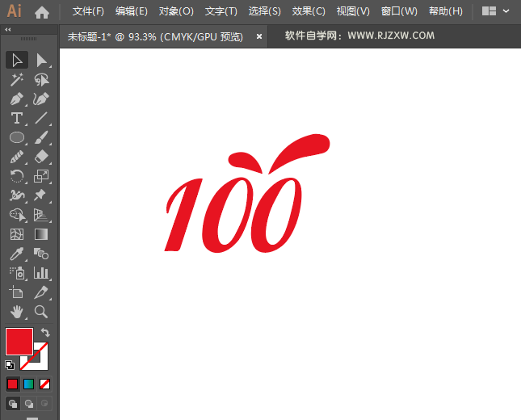The image size is (521, 420).
Task: Open the 视图(V) menu
Action: tap(353, 11)
